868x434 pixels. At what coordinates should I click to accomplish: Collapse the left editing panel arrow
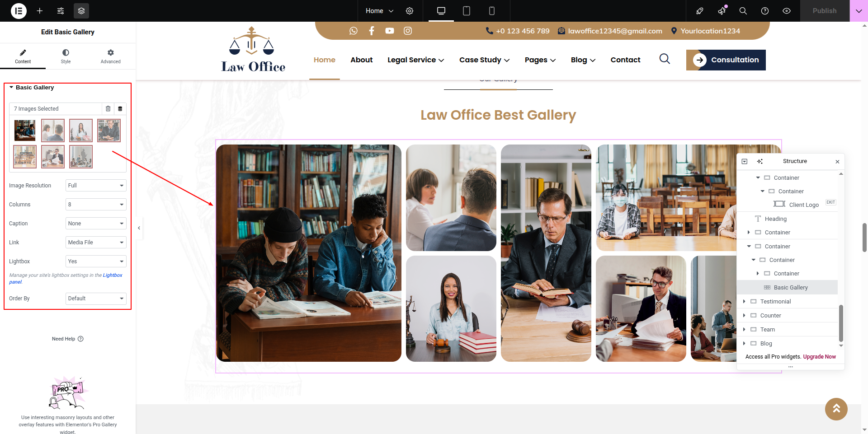[x=139, y=228]
